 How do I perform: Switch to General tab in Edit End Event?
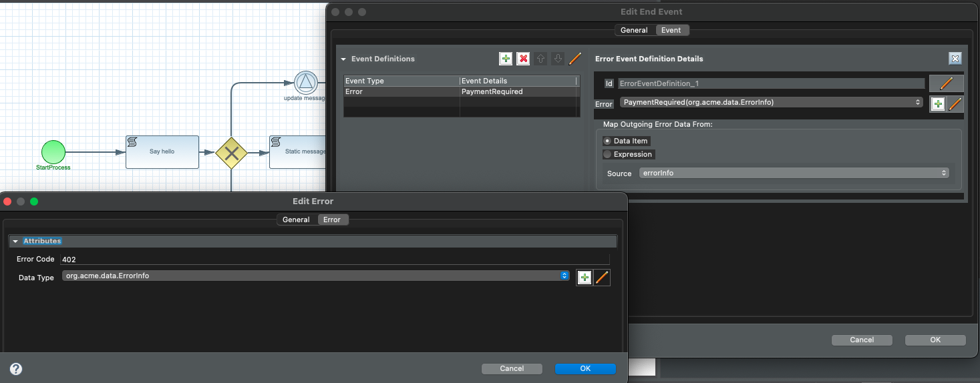[x=634, y=30]
